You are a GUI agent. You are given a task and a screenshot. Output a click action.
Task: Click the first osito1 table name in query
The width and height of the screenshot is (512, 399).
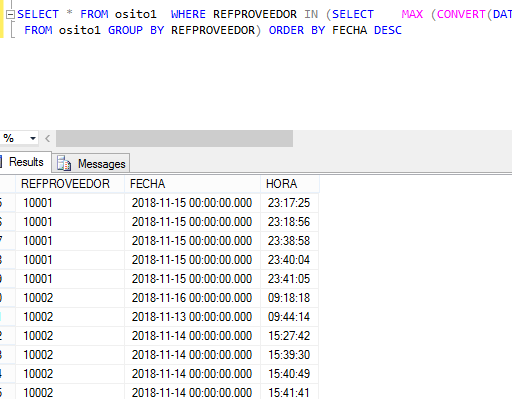coord(136,14)
